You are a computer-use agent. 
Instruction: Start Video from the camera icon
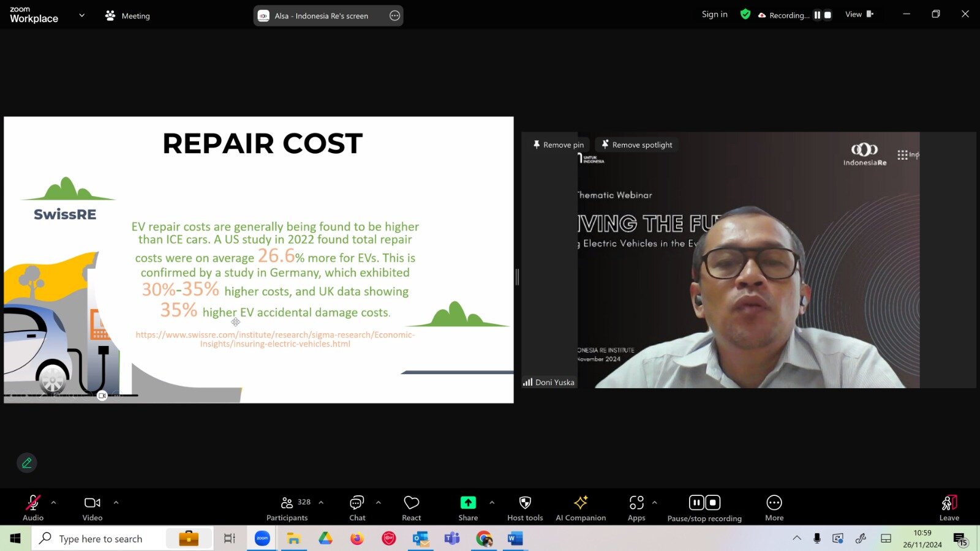[92, 503]
